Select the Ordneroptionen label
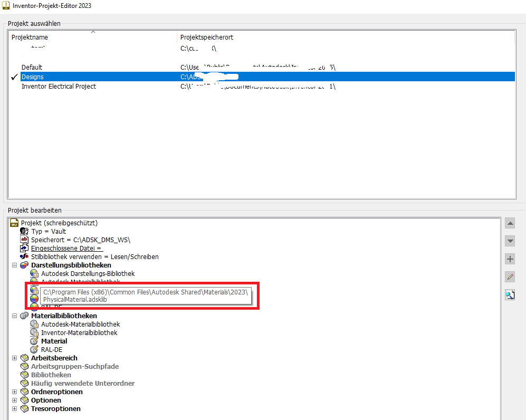 [x=56, y=392]
